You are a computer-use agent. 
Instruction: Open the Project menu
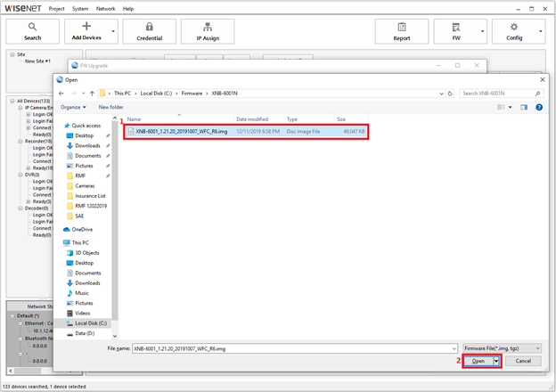coord(56,9)
